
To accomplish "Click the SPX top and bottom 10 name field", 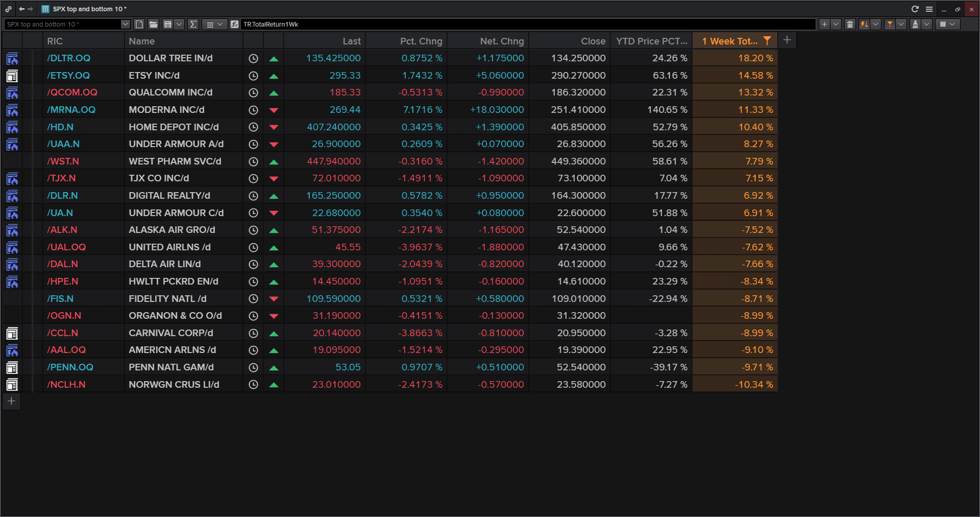I will tap(62, 24).
